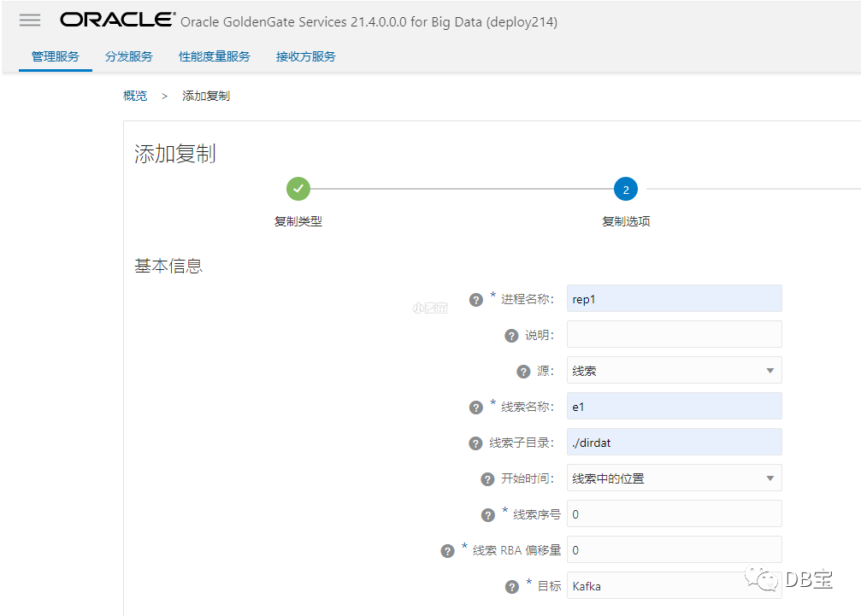Click the Oracle logo
Screen dimensions: 861x616
click(117, 20)
